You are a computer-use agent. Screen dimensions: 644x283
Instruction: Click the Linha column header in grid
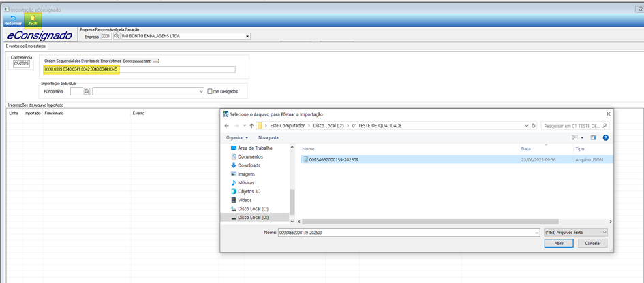point(14,113)
